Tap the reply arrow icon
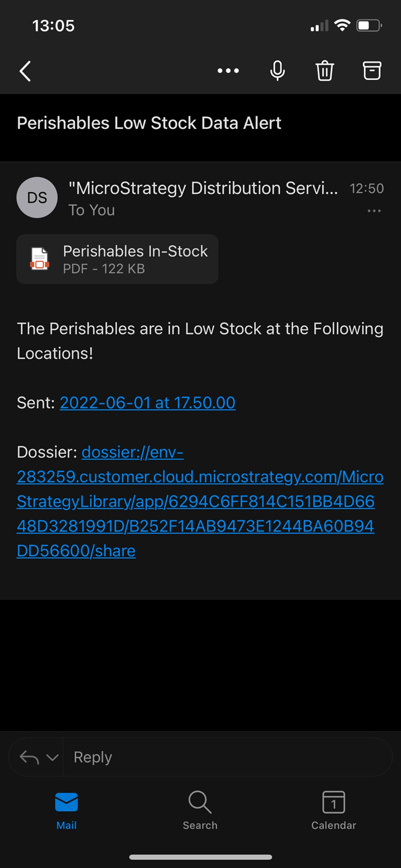The width and height of the screenshot is (401, 868). (x=29, y=757)
